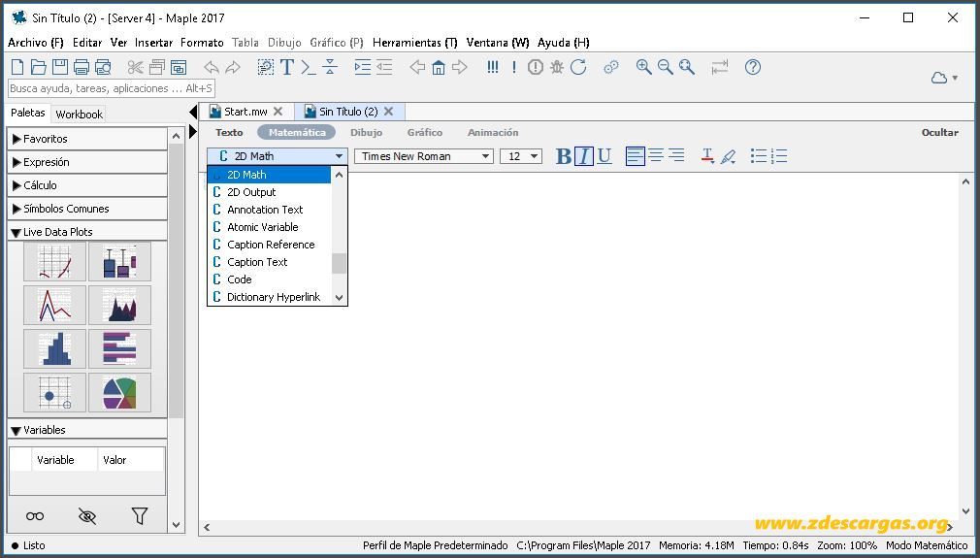Execute entire worksheet triple exclamation icon
980x558 pixels.
pyautogui.click(x=493, y=67)
